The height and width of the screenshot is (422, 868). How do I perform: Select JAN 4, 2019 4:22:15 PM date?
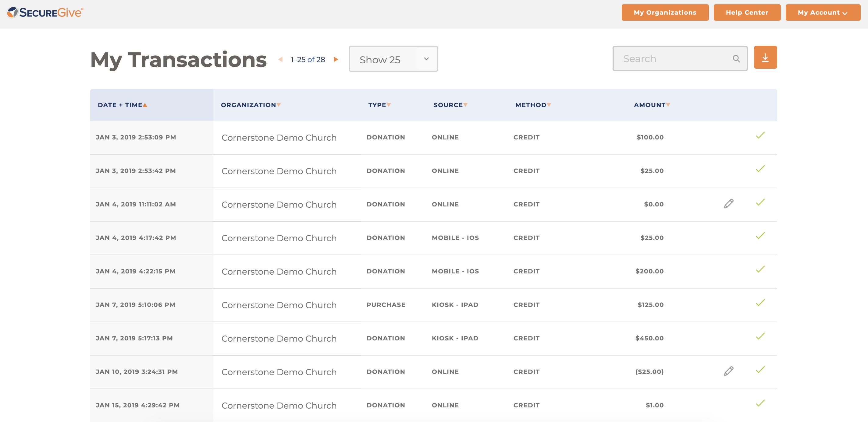135,271
